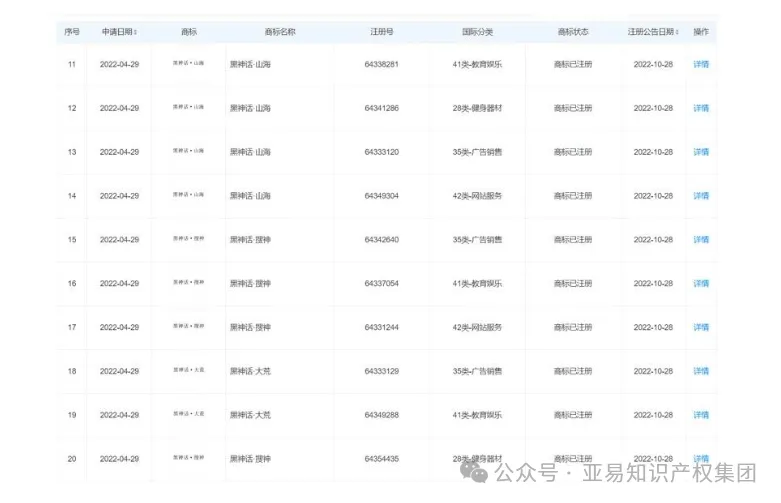Click the 黑神话·搜神 image in row 16

(x=188, y=282)
